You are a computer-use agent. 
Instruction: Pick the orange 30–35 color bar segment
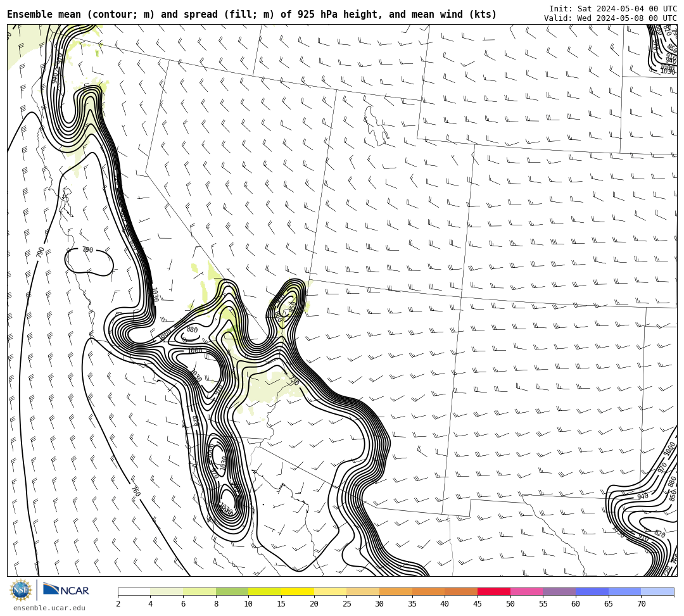(396, 591)
